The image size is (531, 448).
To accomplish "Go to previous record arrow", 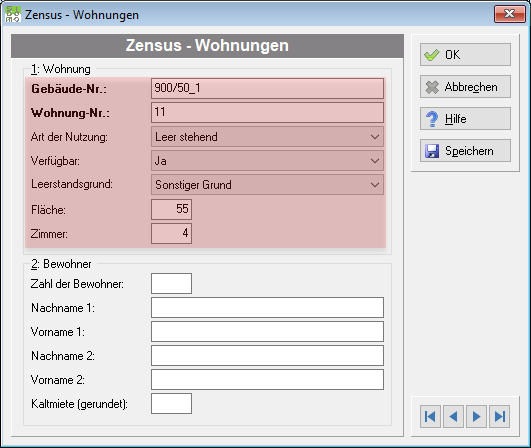I will [x=453, y=416].
